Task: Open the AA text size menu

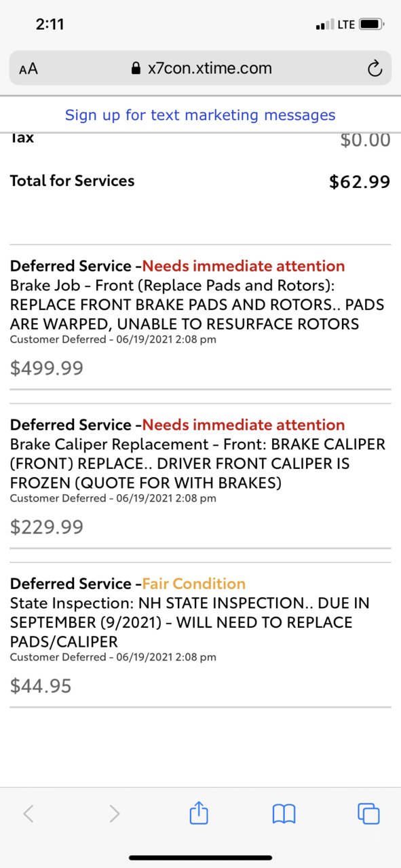Action: (x=28, y=69)
